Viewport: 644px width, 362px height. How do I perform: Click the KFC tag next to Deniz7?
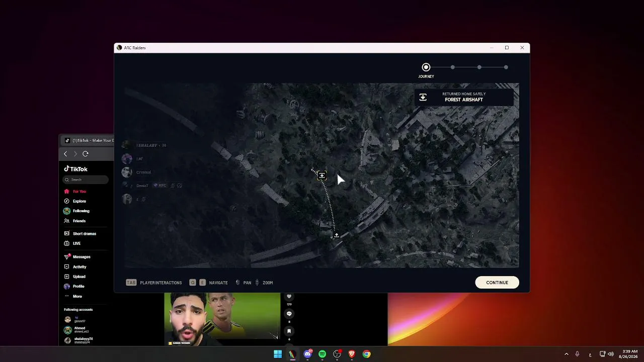(160, 186)
